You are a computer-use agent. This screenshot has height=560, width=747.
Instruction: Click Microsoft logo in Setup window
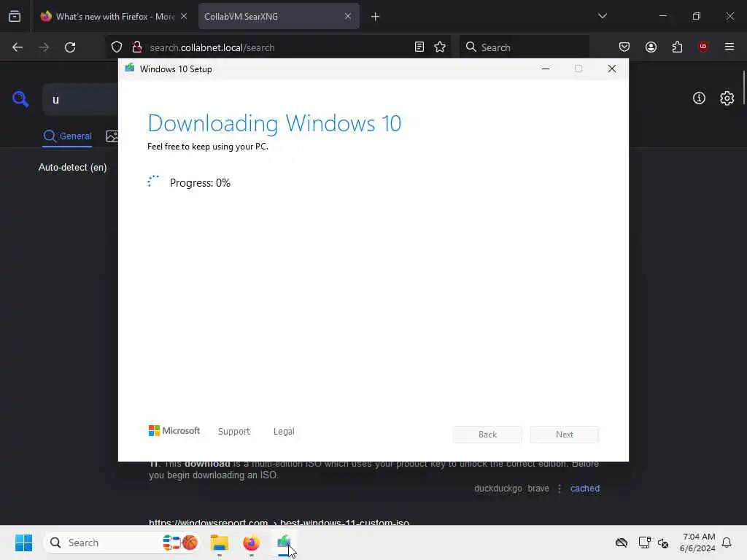point(174,431)
